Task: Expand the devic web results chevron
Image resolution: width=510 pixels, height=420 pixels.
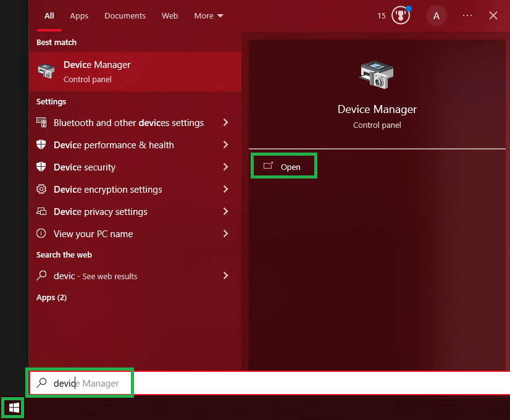Action: coord(225,275)
